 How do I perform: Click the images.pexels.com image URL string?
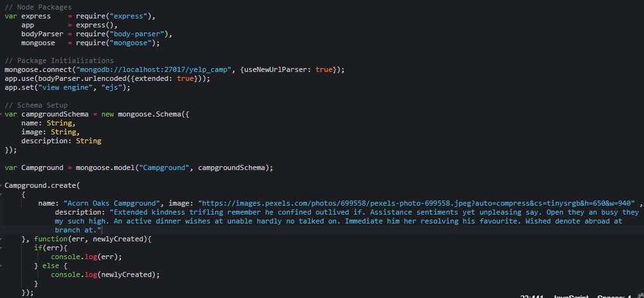[417, 204]
